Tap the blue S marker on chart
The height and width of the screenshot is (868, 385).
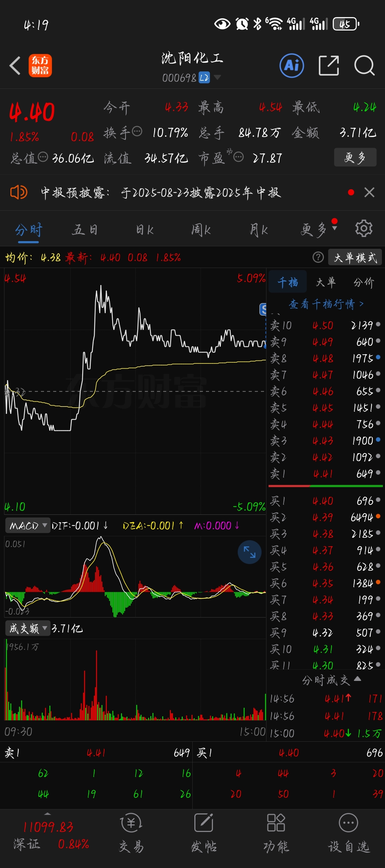[x=262, y=309]
